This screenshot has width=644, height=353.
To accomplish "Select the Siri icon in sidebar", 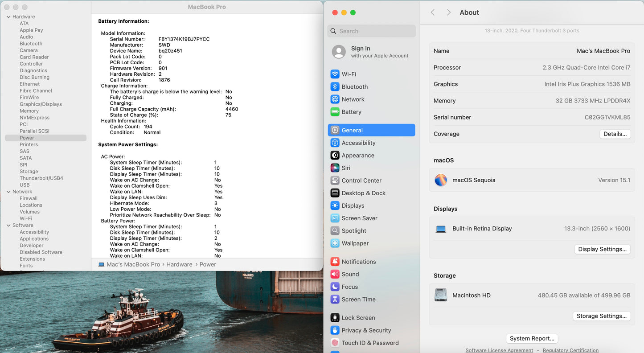I will (335, 168).
